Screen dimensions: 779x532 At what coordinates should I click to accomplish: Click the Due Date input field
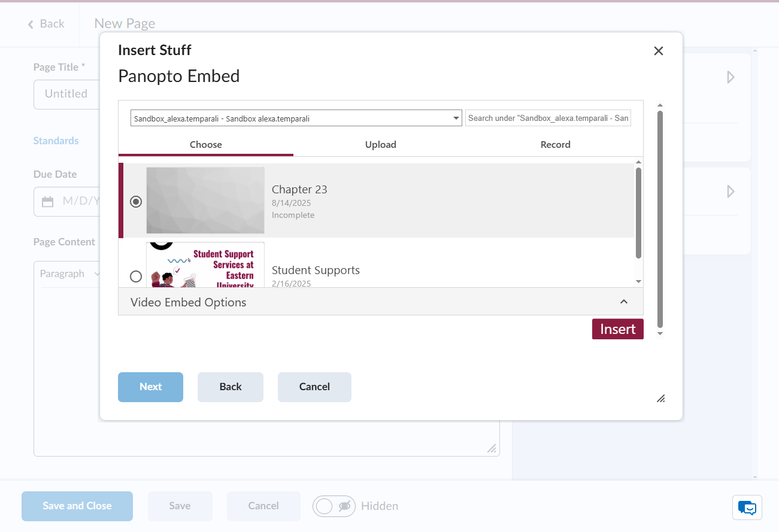pyautogui.click(x=66, y=201)
